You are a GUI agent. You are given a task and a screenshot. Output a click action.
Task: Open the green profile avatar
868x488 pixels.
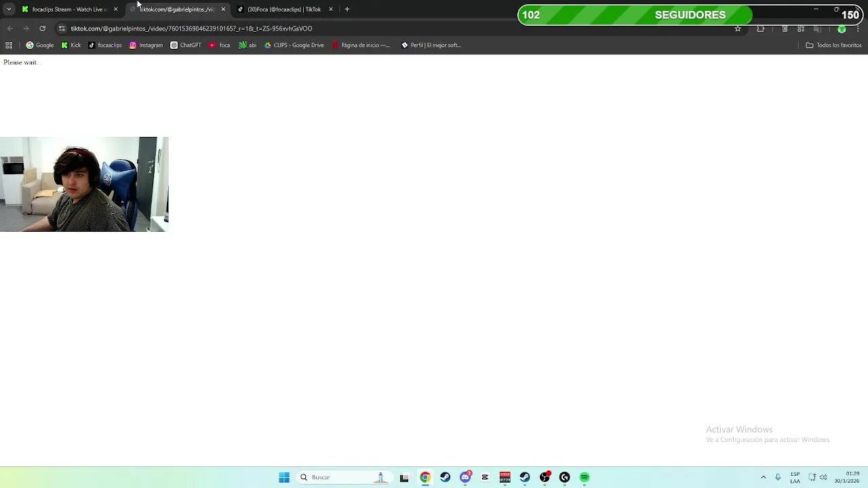(x=842, y=28)
